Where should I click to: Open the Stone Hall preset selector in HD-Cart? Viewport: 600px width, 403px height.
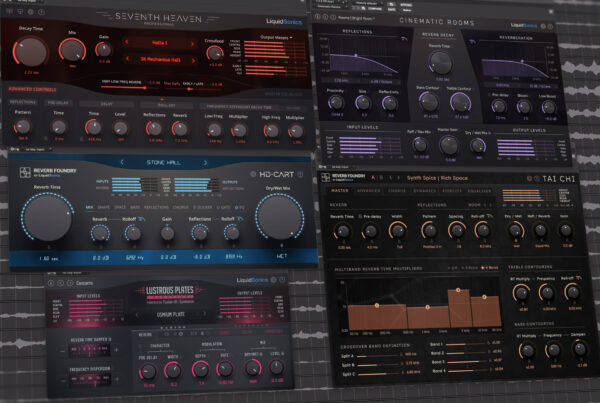(163, 163)
